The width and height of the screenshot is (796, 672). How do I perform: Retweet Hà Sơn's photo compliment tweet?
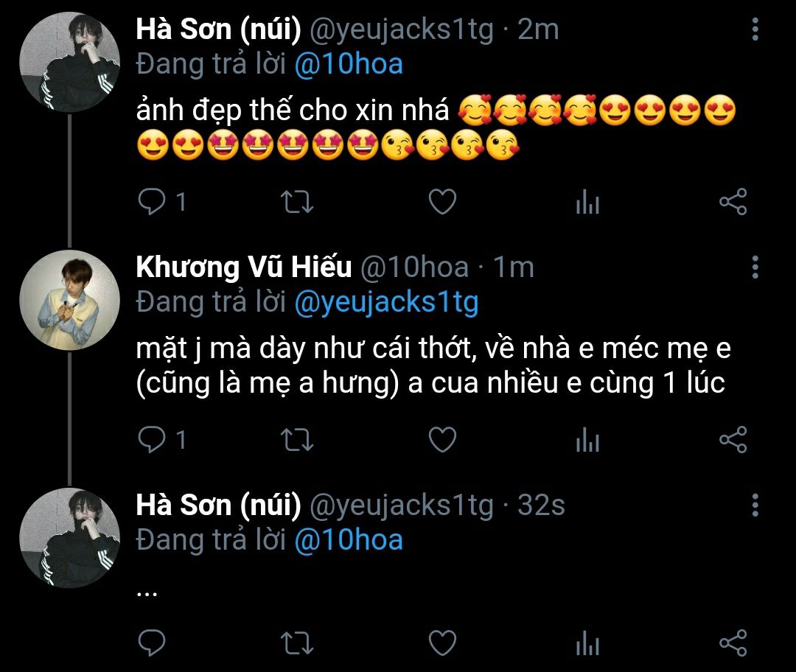[298, 202]
